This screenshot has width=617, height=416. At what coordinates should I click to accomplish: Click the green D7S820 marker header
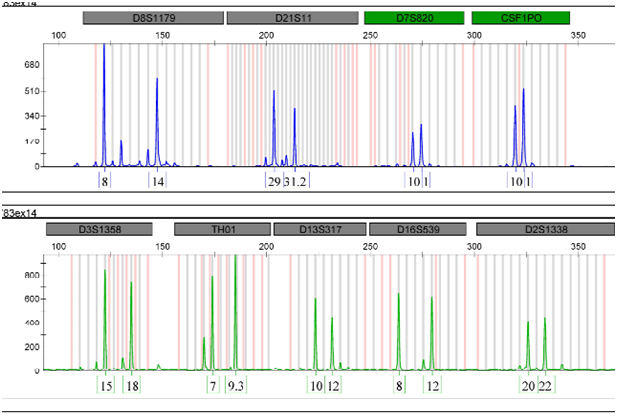(x=414, y=19)
